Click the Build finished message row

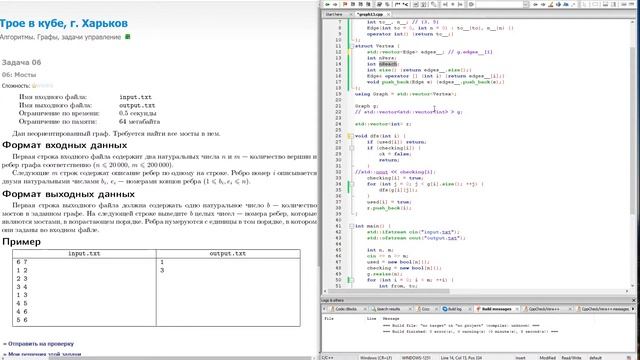click(x=470, y=331)
